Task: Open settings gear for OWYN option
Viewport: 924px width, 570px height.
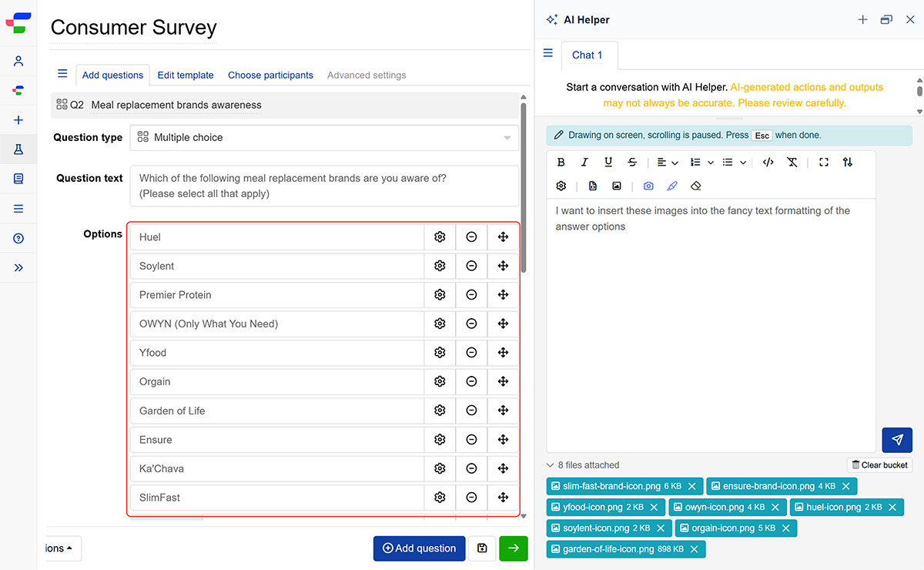Action: click(440, 324)
